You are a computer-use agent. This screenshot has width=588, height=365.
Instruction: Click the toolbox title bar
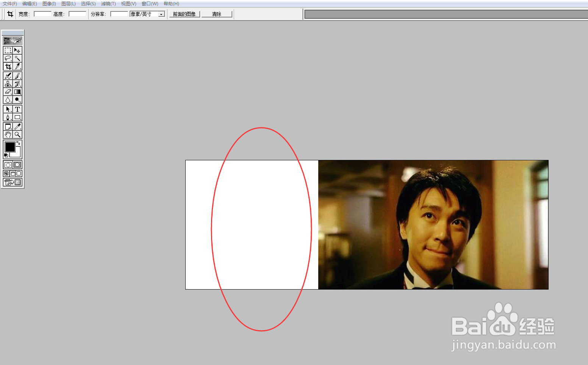point(13,33)
